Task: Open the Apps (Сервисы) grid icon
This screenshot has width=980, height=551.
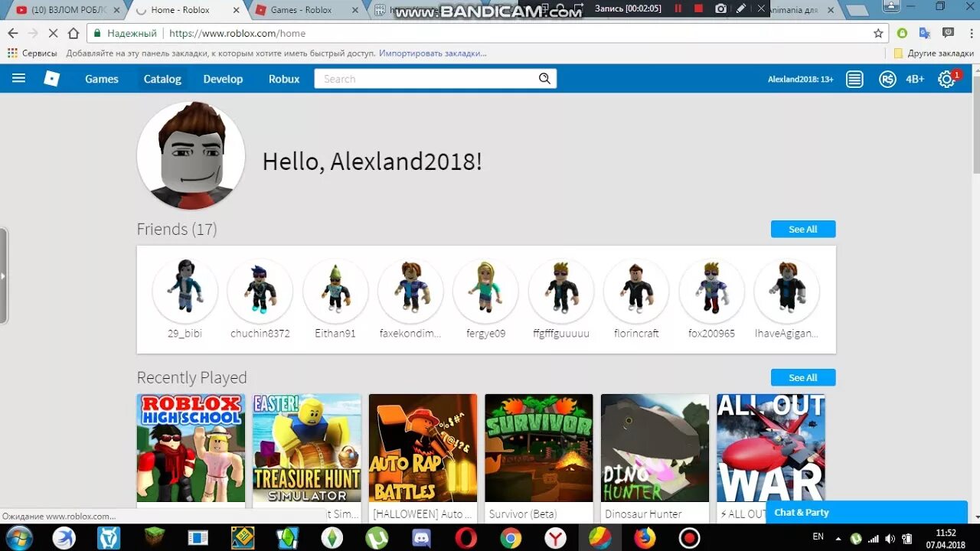Action: 12,54
